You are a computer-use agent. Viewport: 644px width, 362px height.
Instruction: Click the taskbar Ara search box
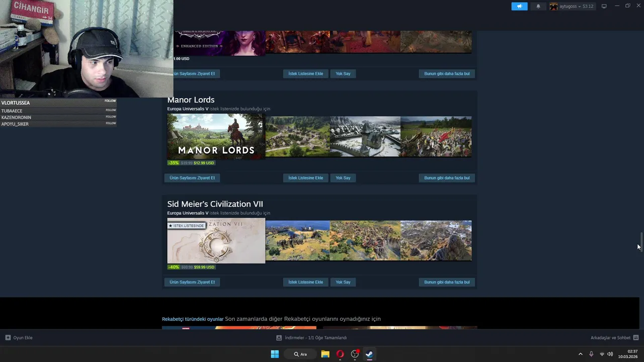300,354
